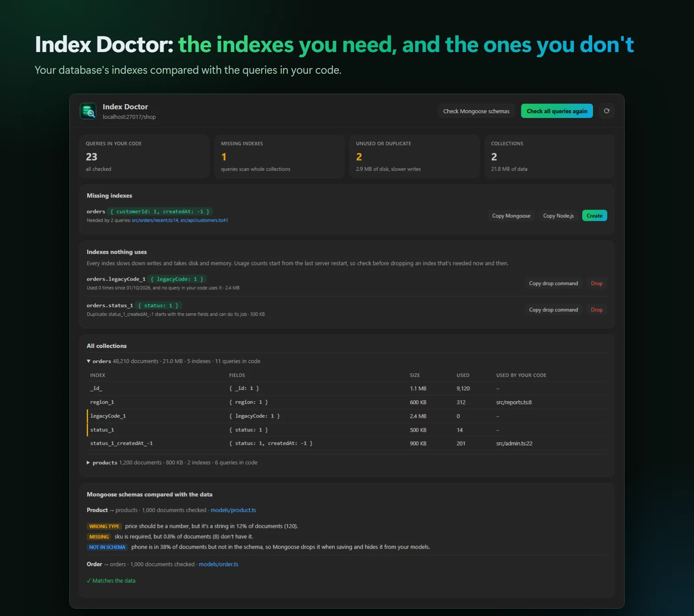
Task: Select the Missing indexes summary card
Action: 279,157
